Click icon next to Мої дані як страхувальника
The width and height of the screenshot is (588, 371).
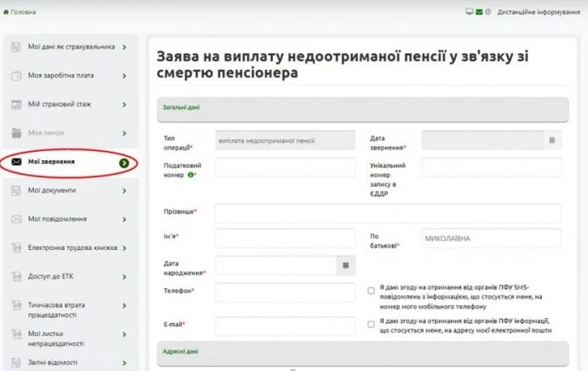tap(15, 47)
